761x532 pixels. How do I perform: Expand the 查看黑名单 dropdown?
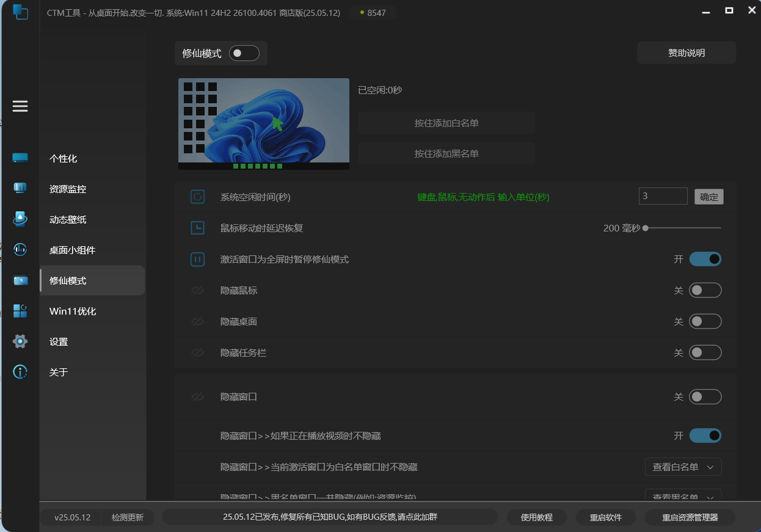click(x=683, y=495)
